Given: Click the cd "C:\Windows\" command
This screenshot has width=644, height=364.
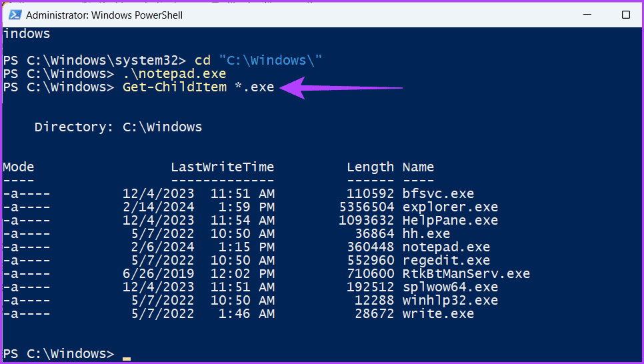Looking at the screenshot, I should 259,61.
